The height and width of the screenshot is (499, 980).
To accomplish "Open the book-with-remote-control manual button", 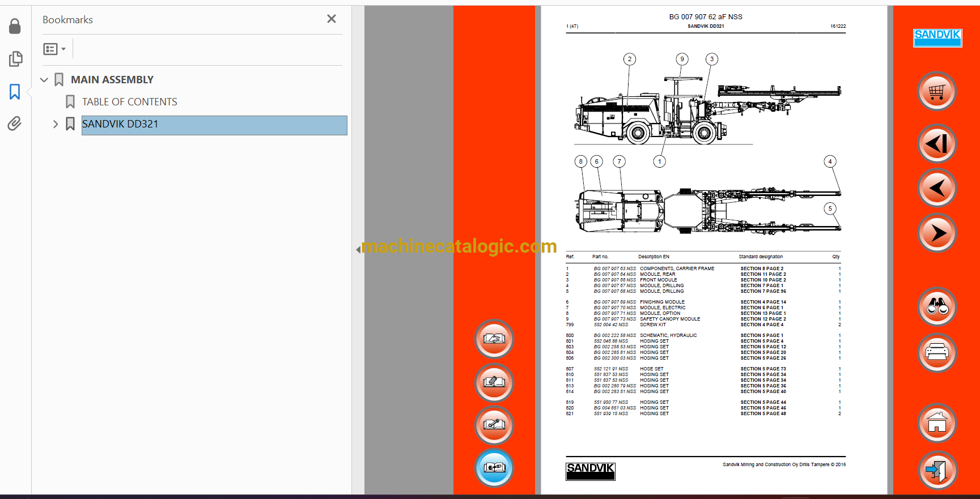I will [x=494, y=383].
